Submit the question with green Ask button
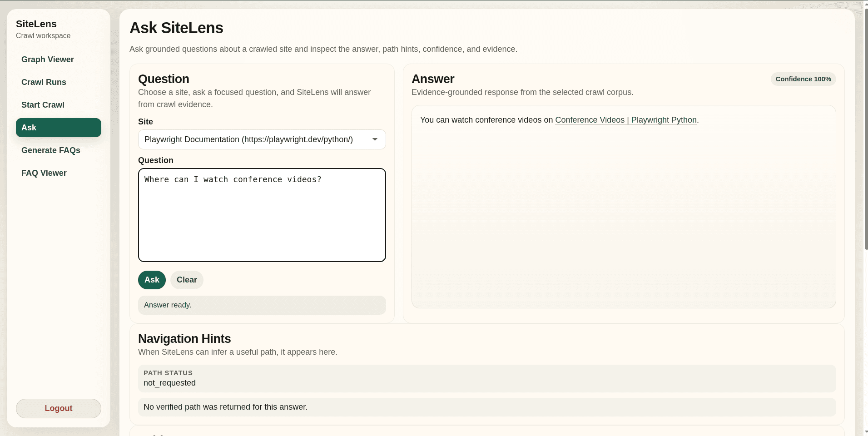The width and height of the screenshot is (868, 436). [x=152, y=280]
